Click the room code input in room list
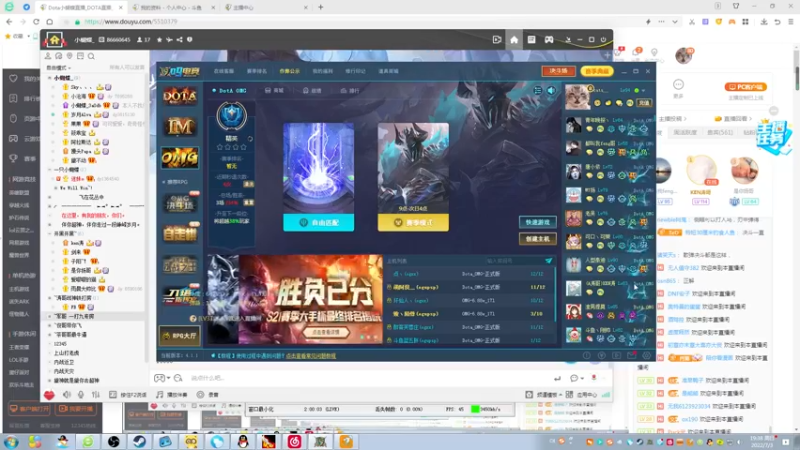This screenshot has width=800, height=450. [513, 261]
